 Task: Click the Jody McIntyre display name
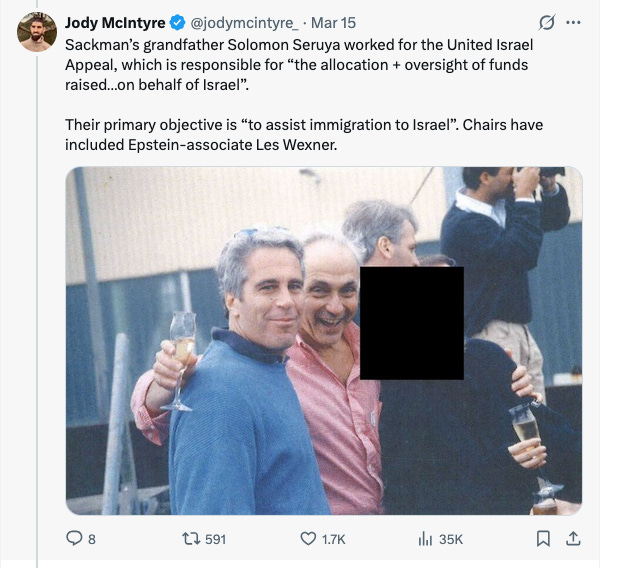pyautogui.click(x=115, y=23)
